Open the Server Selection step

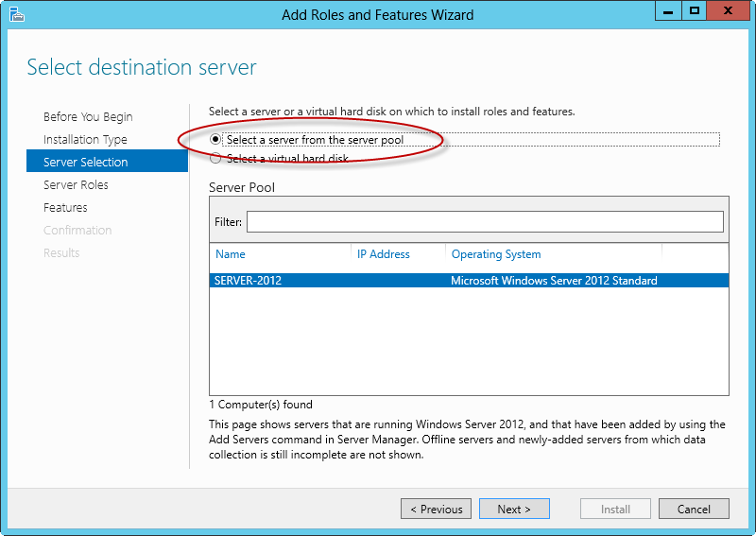(x=107, y=161)
